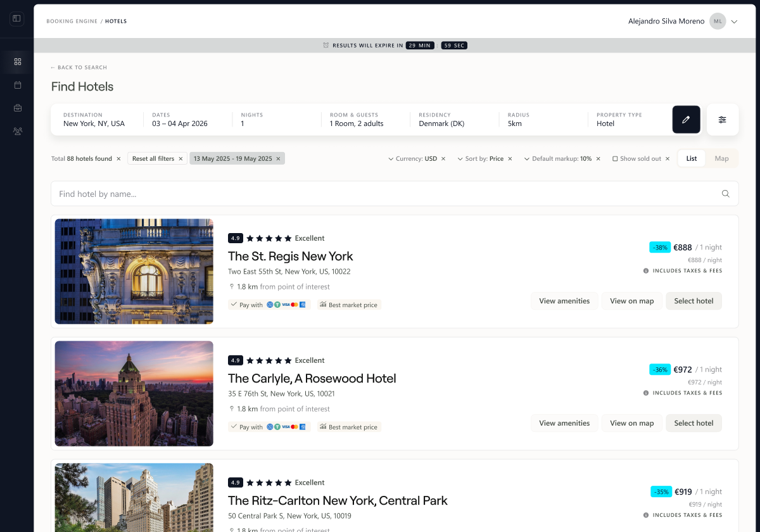Image resolution: width=760 pixels, height=532 pixels.
Task: Click the -38% discount badge
Action: tap(660, 248)
